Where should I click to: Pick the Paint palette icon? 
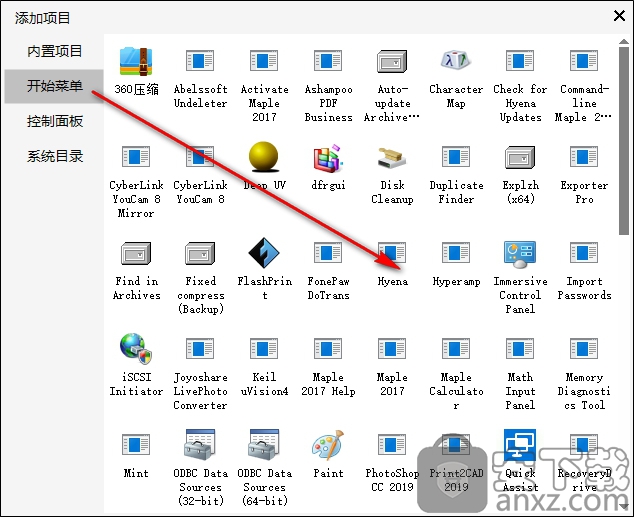[328, 445]
